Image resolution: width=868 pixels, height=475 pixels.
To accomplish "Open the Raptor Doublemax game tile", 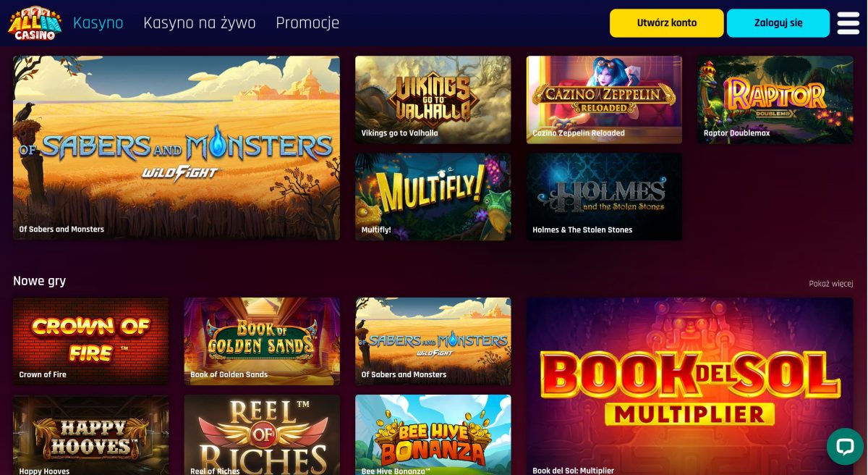I will [x=775, y=100].
